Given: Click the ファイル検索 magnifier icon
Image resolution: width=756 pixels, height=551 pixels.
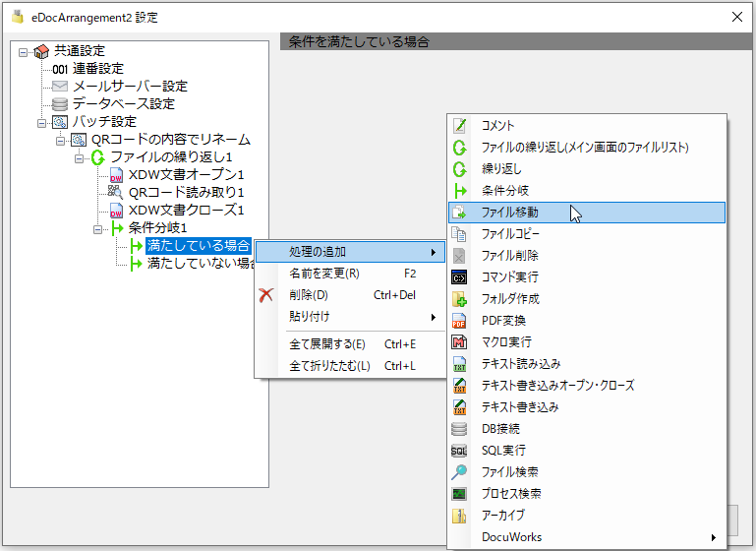Looking at the screenshot, I should (x=459, y=472).
